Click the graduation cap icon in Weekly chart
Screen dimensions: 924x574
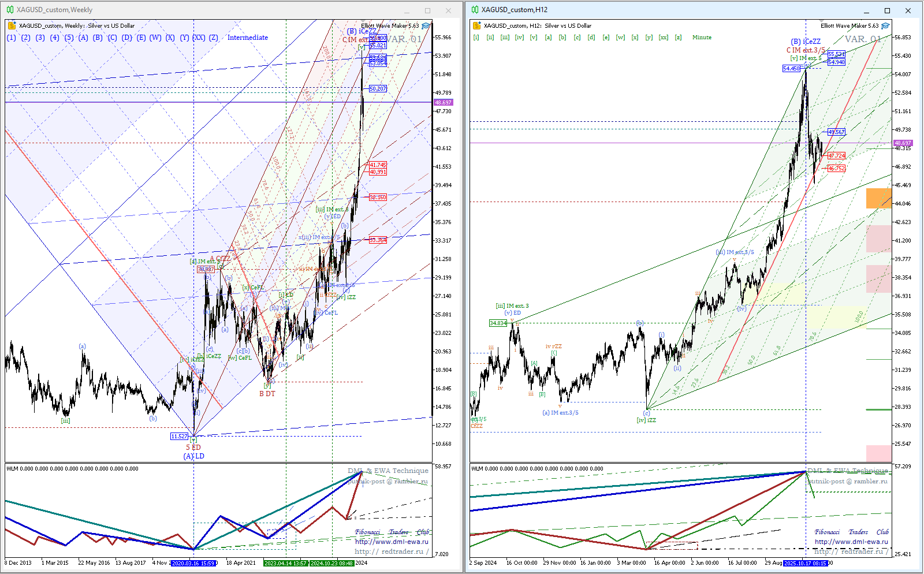[426, 26]
